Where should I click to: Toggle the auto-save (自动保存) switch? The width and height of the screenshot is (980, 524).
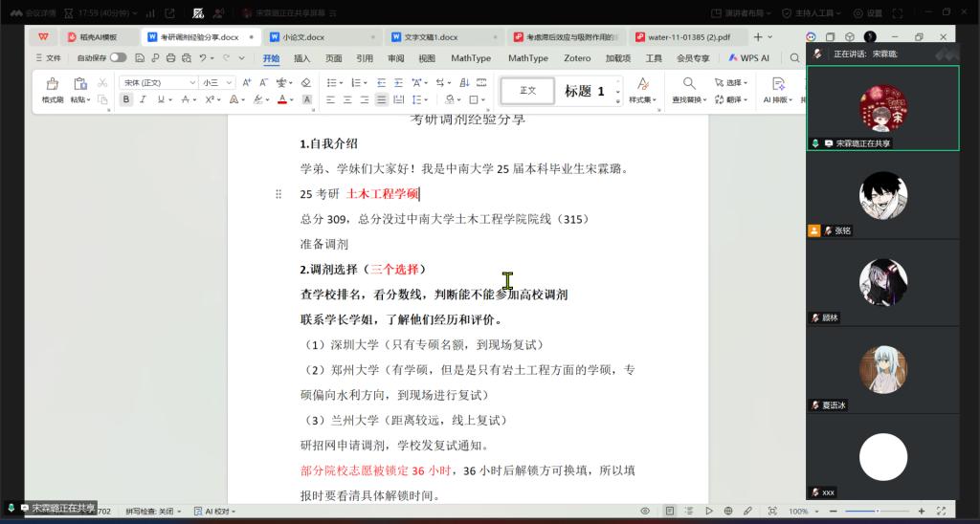click(118, 58)
